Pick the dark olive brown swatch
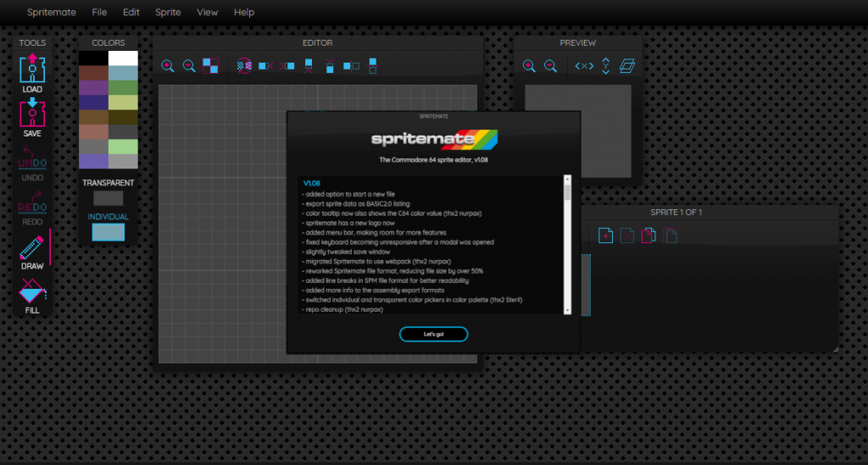The height and width of the screenshot is (465, 868). (123, 117)
